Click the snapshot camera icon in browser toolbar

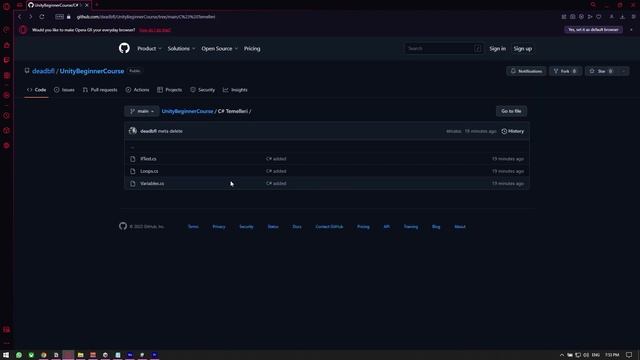click(573, 17)
